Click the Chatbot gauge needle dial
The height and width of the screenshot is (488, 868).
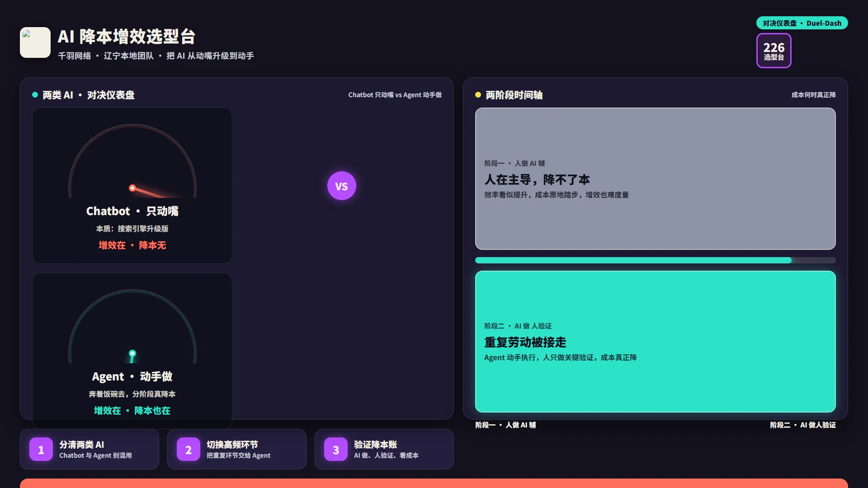click(132, 161)
